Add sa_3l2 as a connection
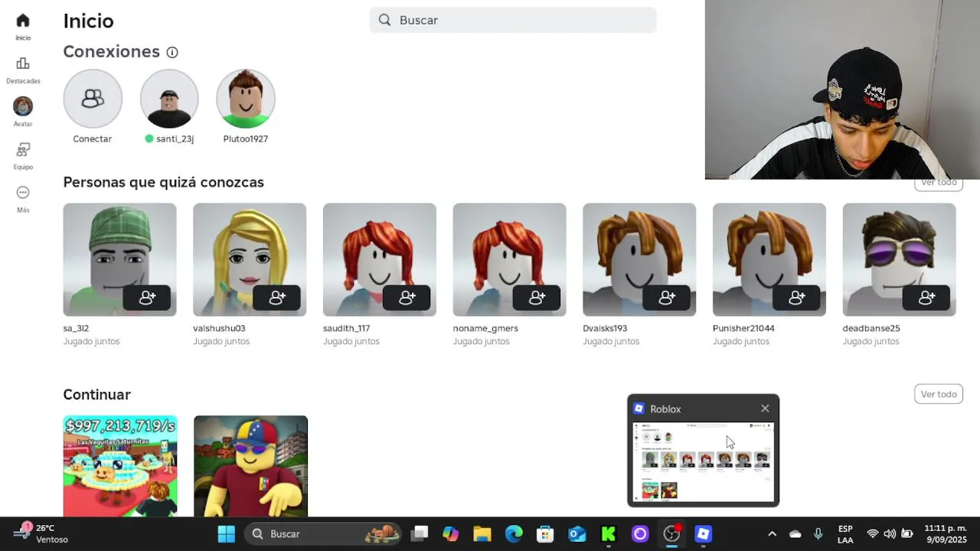This screenshot has width=980, height=551. pos(148,298)
